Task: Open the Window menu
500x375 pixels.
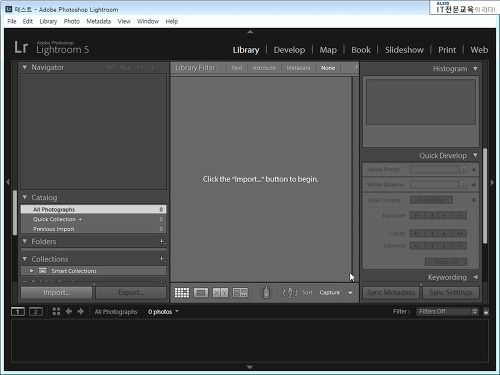Action: (148, 21)
